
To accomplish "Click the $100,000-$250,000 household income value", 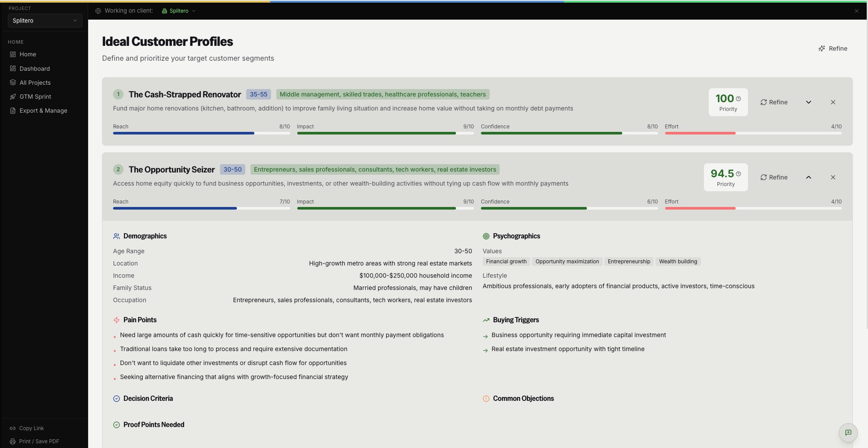I will pyautogui.click(x=415, y=276).
